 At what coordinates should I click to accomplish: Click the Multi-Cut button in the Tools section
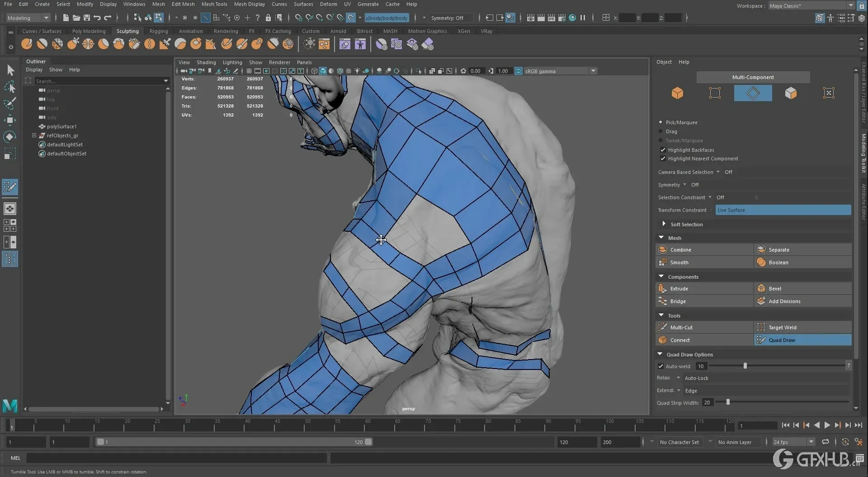pos(703,327)
